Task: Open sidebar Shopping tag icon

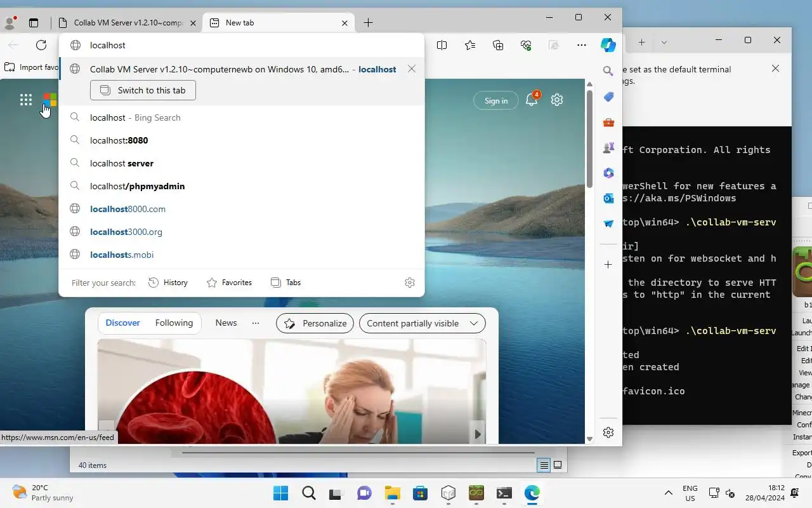Action: point(608,97)
